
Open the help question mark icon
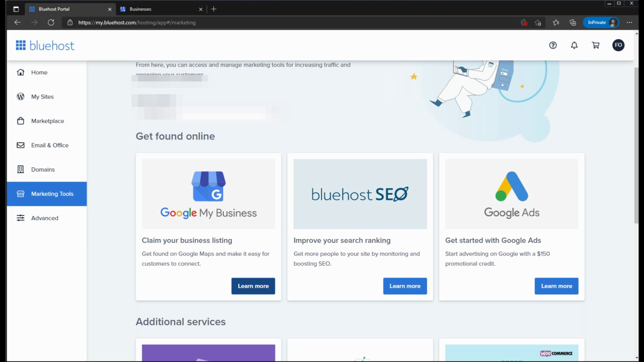[553, 45]
